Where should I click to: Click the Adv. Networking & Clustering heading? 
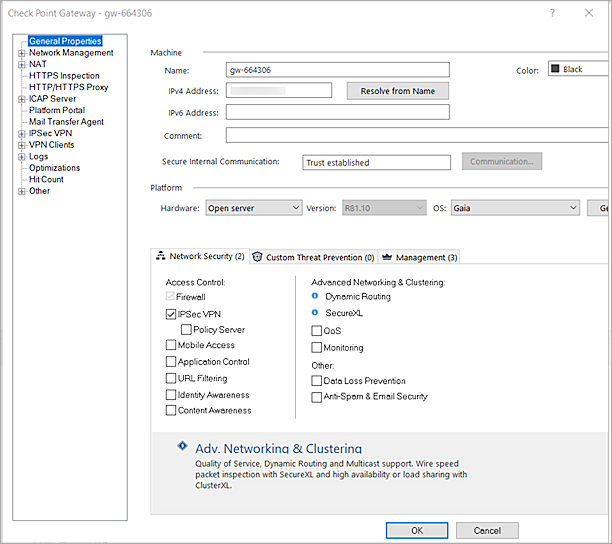click(x=278, y=448)
